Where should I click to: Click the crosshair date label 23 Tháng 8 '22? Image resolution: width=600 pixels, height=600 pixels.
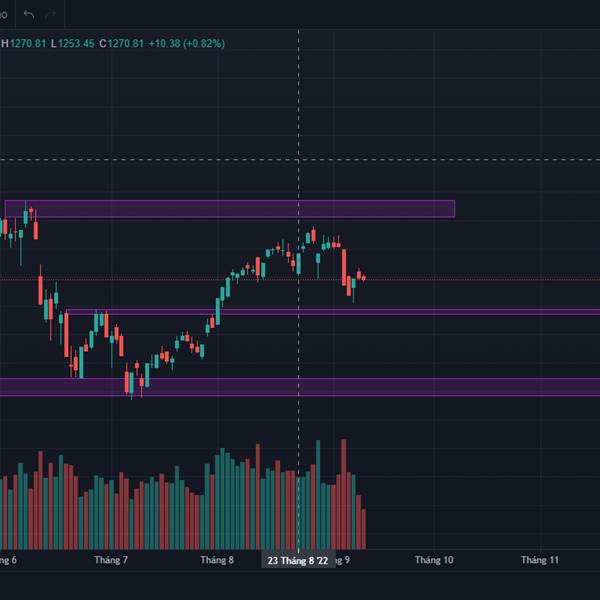(298, 561)
